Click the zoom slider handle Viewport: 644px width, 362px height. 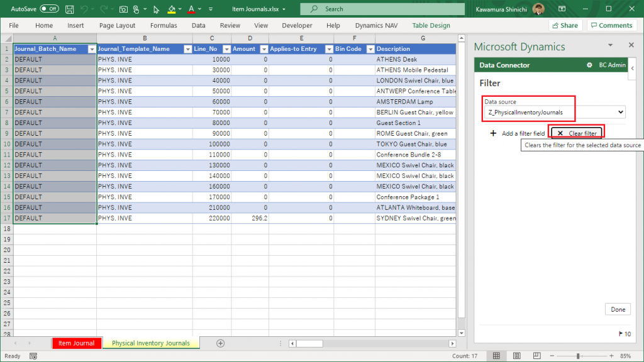578,356
